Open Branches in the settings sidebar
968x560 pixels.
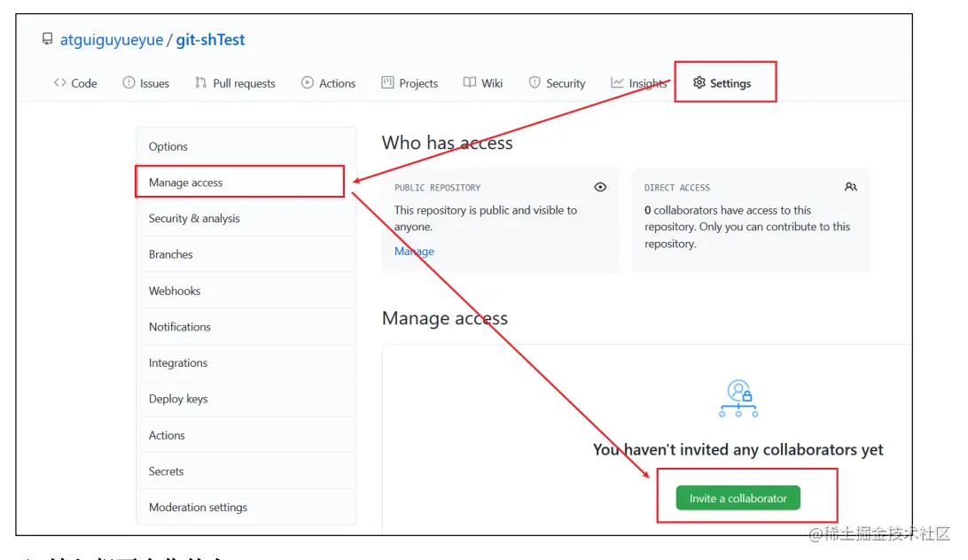246,254
